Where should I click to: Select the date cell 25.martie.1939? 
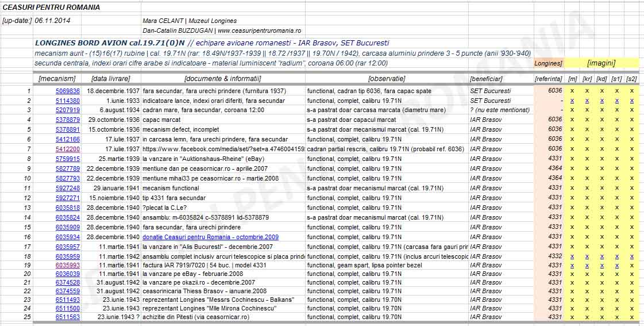click(111, 159)
